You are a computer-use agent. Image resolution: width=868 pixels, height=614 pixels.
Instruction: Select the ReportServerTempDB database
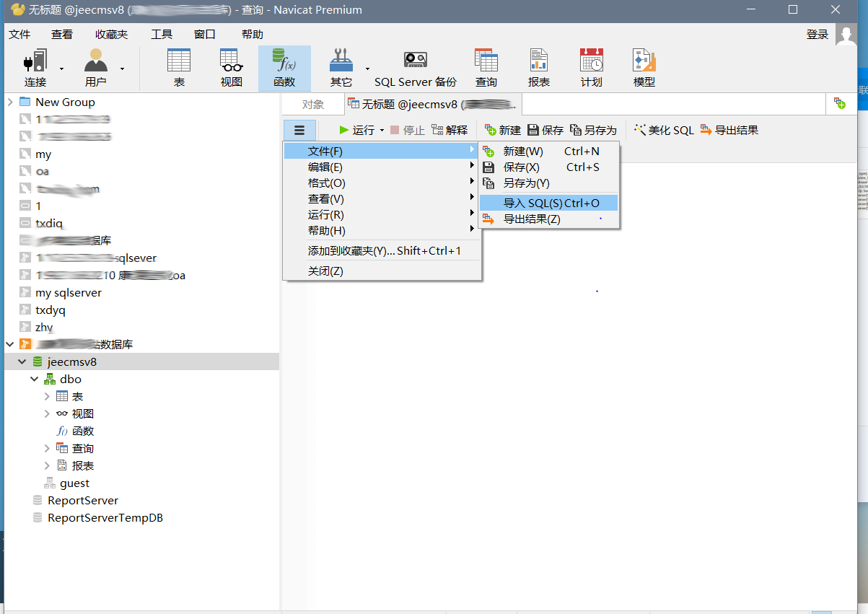point(105,517)
